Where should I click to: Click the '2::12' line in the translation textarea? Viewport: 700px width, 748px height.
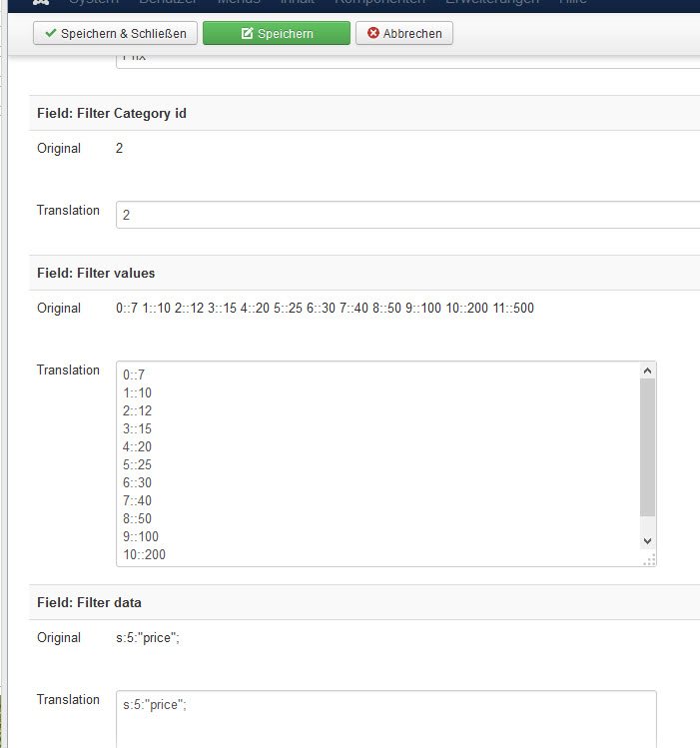click(x=138, y=410)
